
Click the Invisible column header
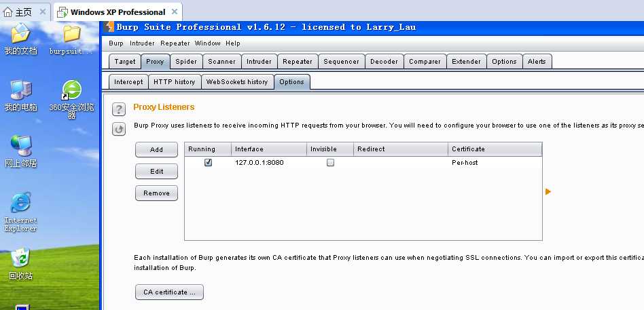click(330, 149)
